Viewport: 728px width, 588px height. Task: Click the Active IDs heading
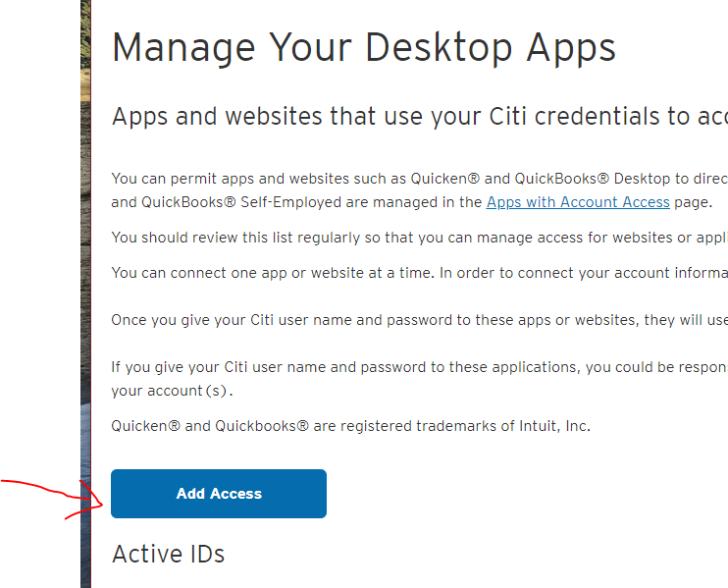pyautogui.click(x=168, y=554)
